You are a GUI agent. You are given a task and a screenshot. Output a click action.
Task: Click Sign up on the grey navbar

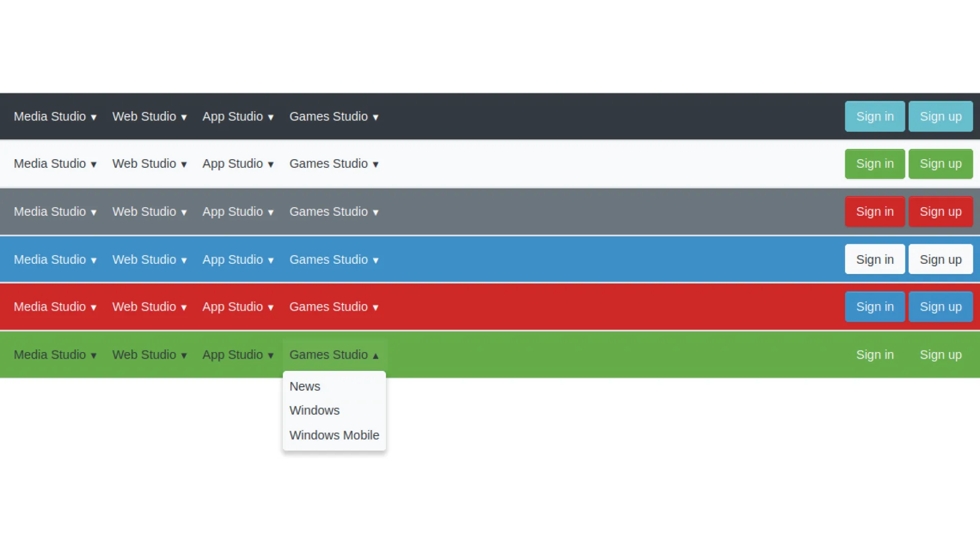pos(940,211)
